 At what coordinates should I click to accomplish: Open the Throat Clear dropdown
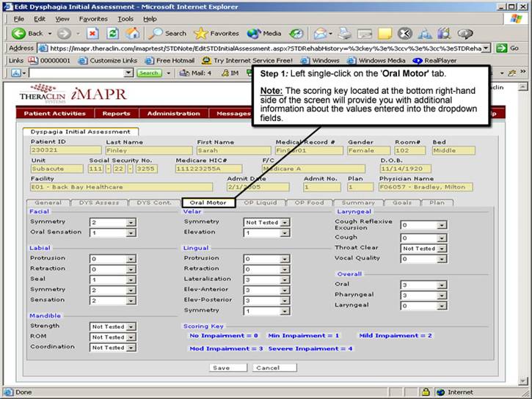pyautogui.click(x=440, y=249)
